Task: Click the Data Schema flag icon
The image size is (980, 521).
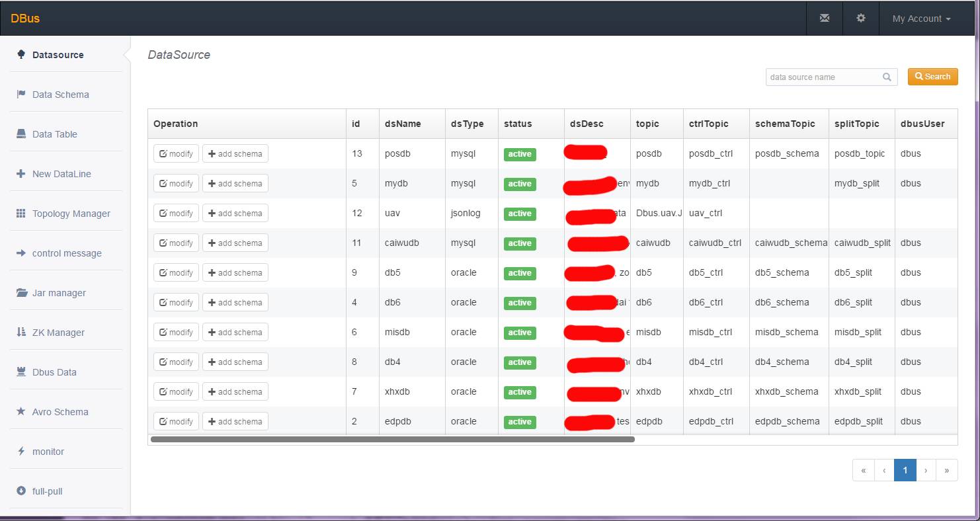Action: (x=21, y=95)
